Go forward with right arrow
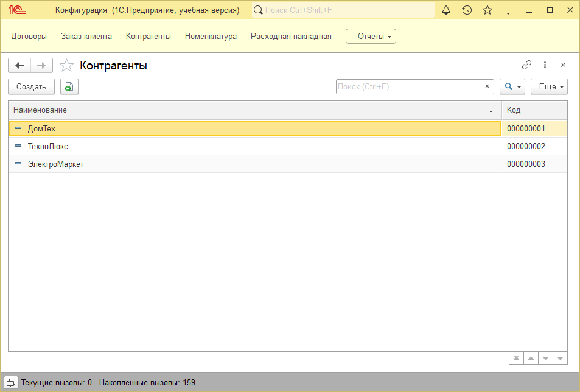 [x=41, y=66]
